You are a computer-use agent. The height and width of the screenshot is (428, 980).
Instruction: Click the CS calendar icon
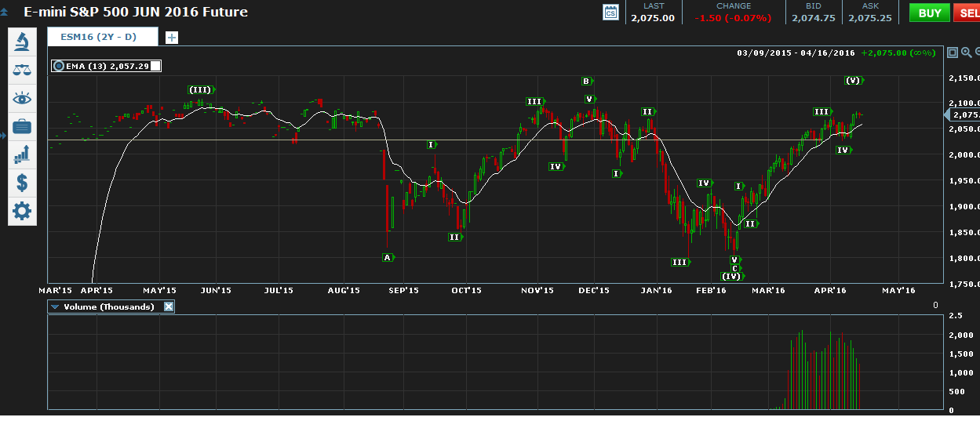[x=610, y=12]
